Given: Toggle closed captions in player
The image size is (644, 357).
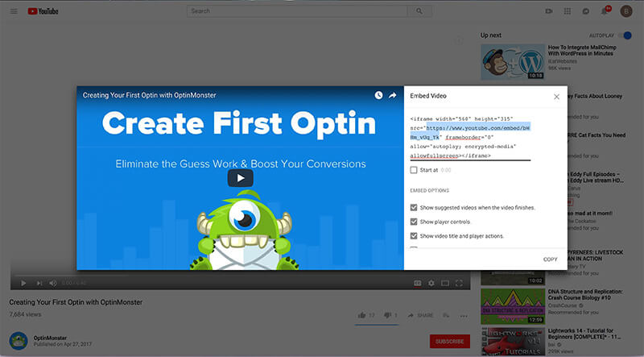Looking at the screenshot, I should tap(417, 283).
